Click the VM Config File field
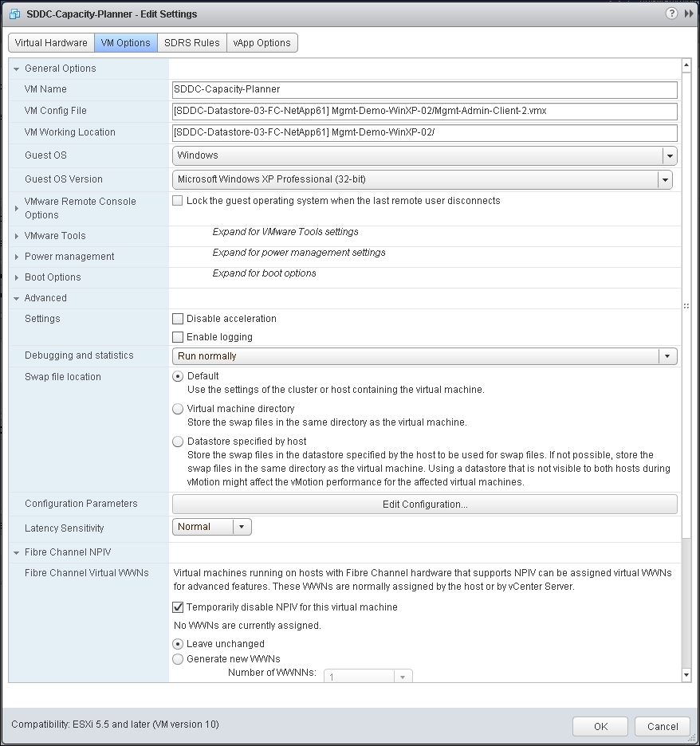 point(424,112)
